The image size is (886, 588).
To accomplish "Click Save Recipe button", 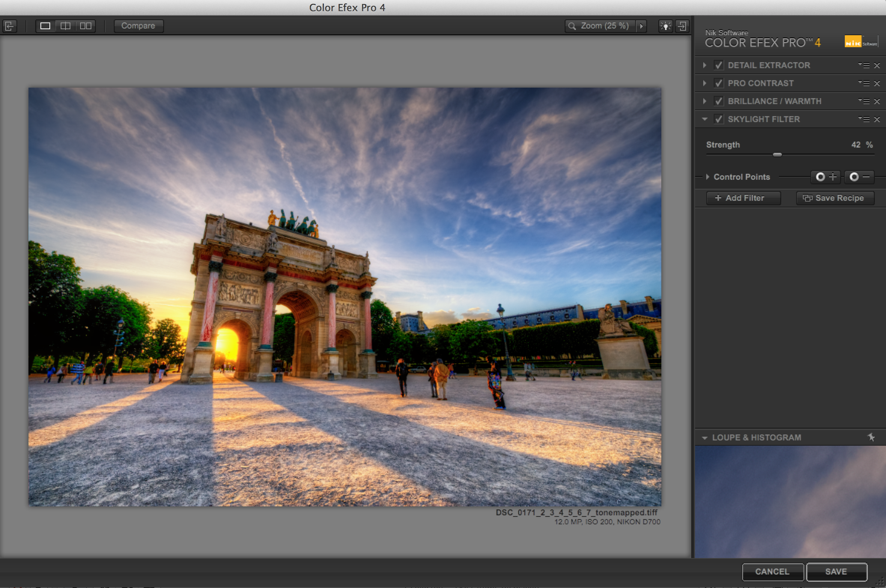I will click(x=835, y=198).
